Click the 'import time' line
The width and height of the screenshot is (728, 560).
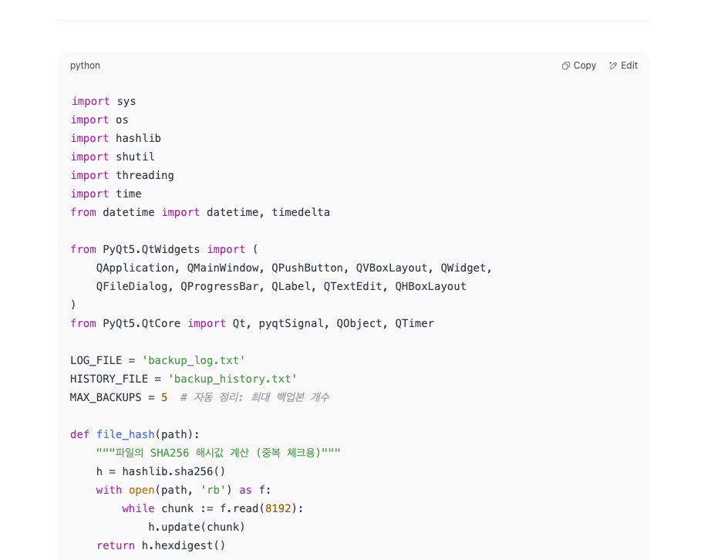(x=106, y=194)
